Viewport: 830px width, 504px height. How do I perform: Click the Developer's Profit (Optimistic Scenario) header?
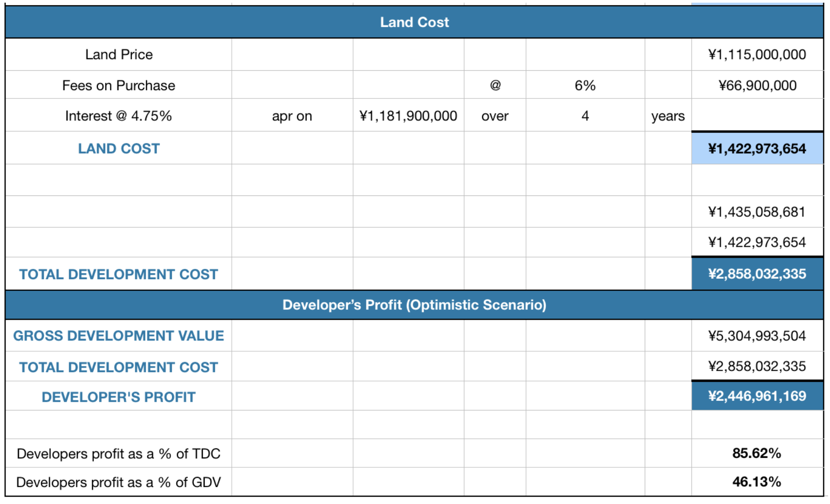414,305
